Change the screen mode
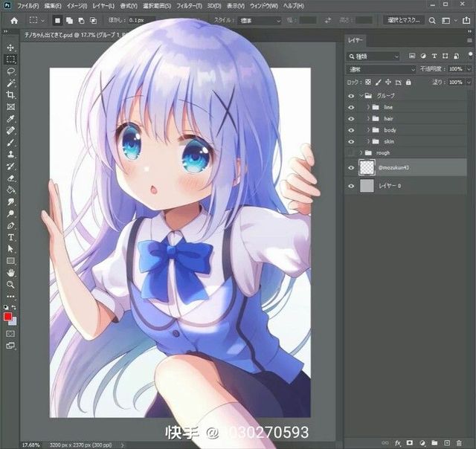The width and height of the screenshot is (476, 449). click(10, 346)
